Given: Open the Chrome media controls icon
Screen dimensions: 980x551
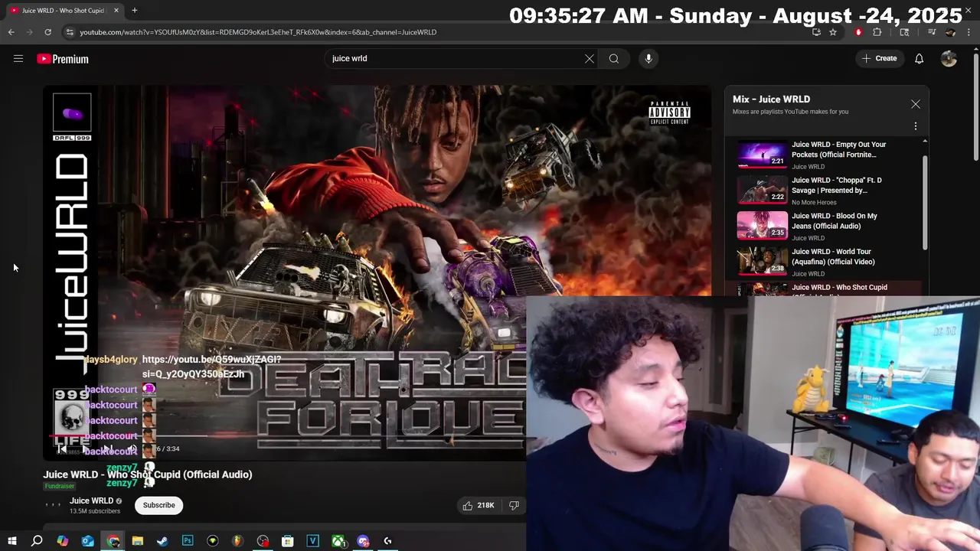Looking at the screenshot, I should [x=932, y=32].
